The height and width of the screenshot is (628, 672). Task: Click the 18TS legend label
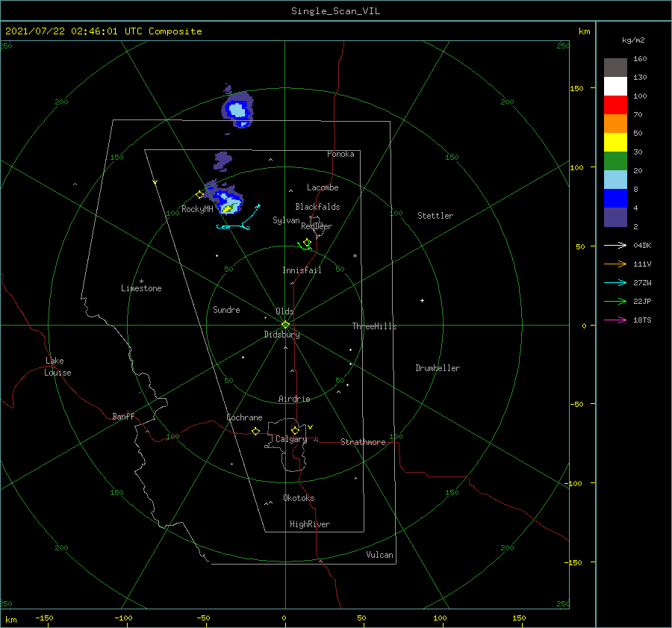(x=642, y=320)
